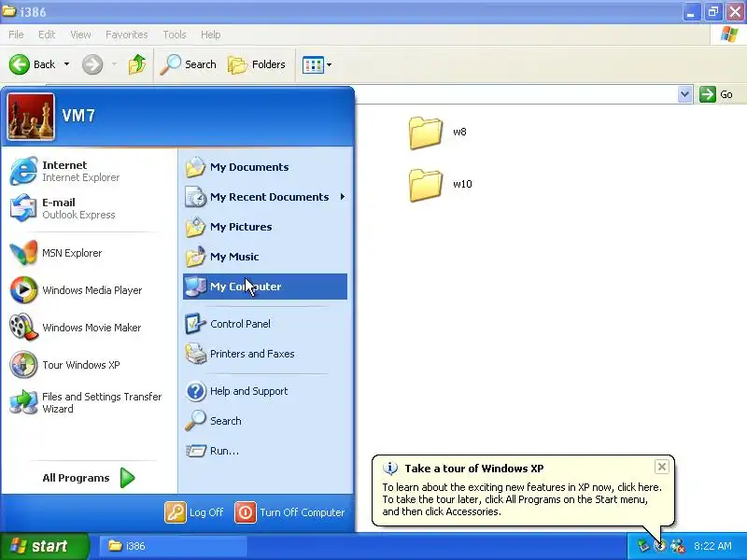This screenshot has width=747, height=560.
Task: Open the Favorites menu
Action: point(127,35)
